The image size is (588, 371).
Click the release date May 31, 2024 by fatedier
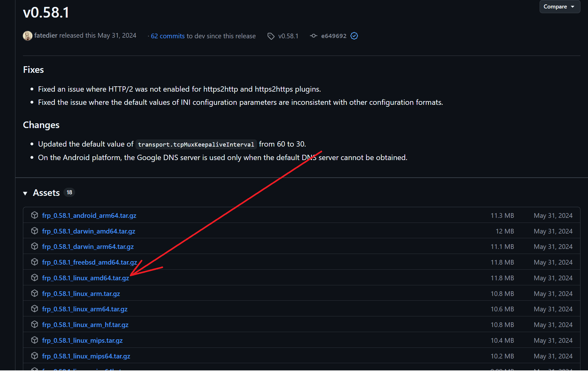pos(117,35)
